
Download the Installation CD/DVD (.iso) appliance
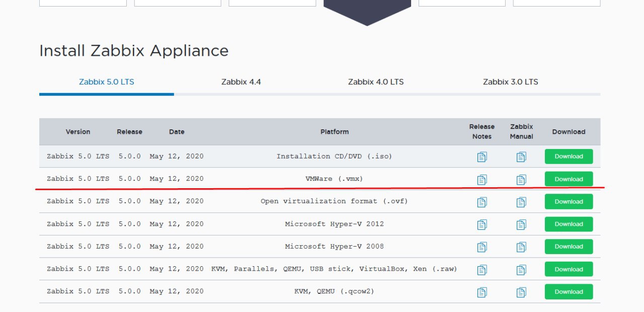569,157
